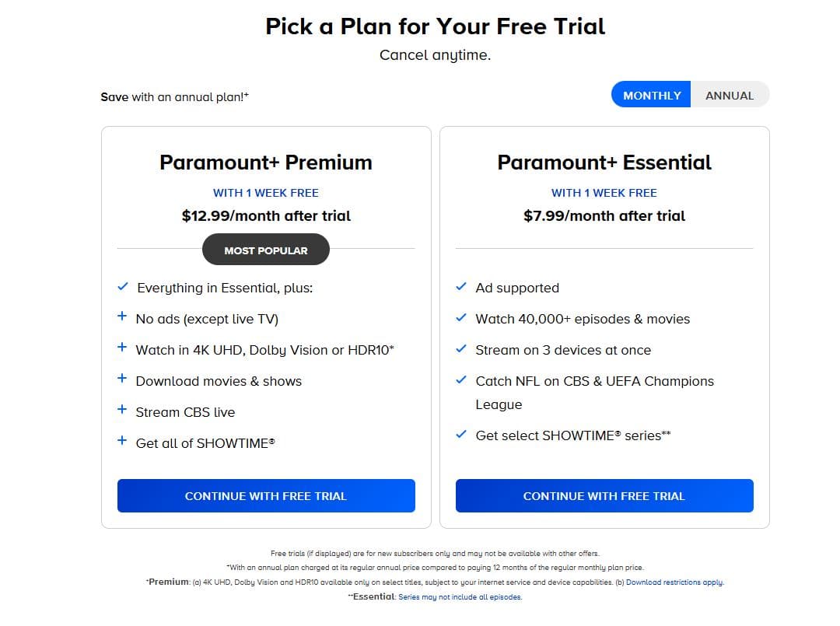Click the Paramount+ Essential plan title
Image resolution: width=840 pixels, height=626 pixels.
(604, 163)
